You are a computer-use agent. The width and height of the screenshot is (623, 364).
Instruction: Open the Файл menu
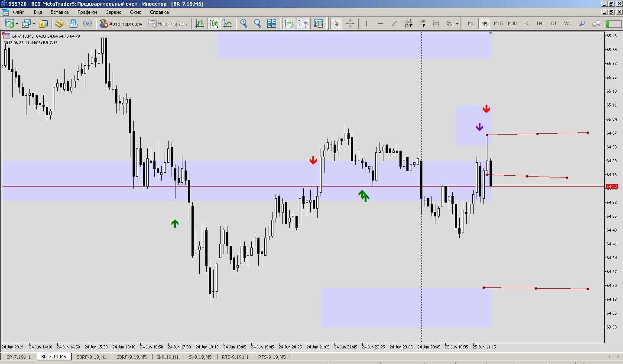(x=19, y=12)
